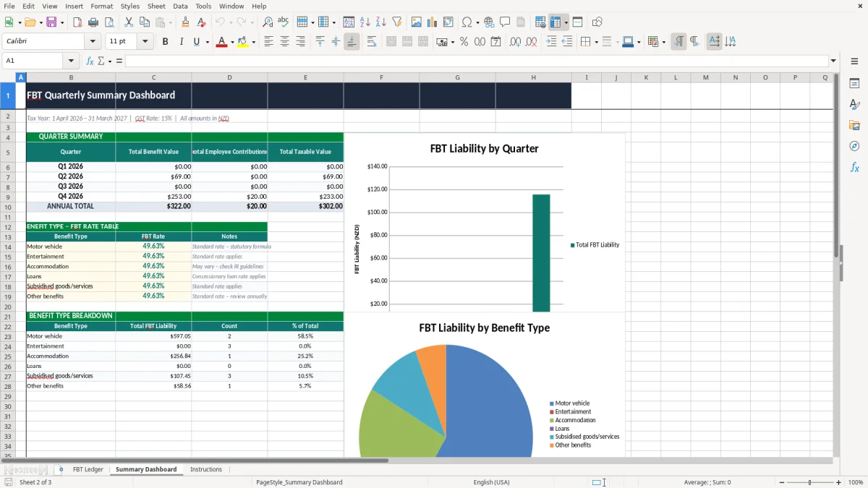Switch to Instructions sheet tab
Screen dimensions: 868x488
[206, 469]
